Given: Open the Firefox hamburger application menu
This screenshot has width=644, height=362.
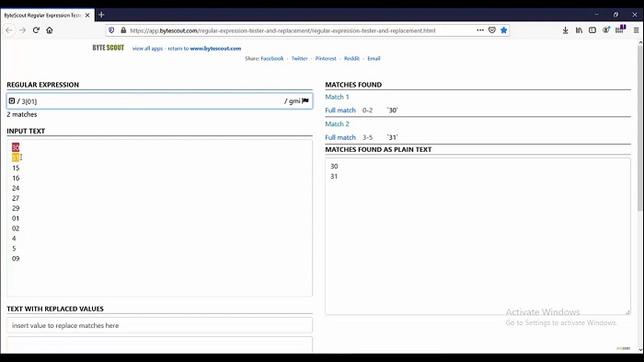Looking at the screenshot, I should pyautogui.click(x=637, y=30).
